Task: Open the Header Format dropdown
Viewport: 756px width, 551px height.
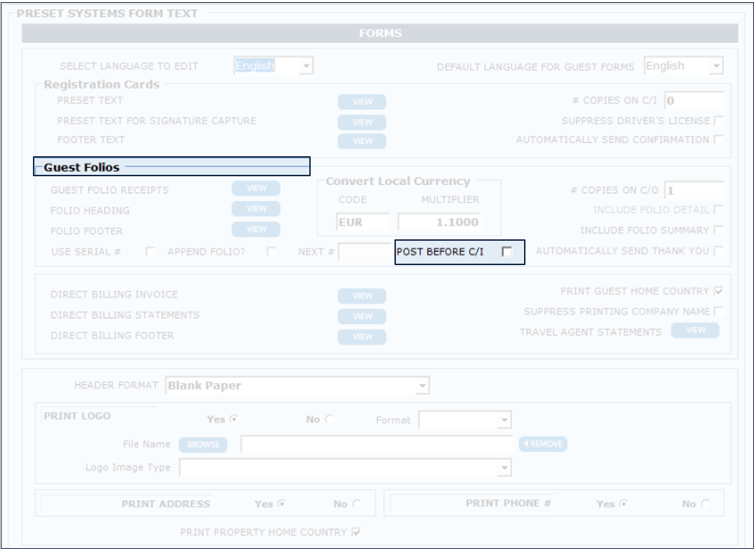Action: 423,386
